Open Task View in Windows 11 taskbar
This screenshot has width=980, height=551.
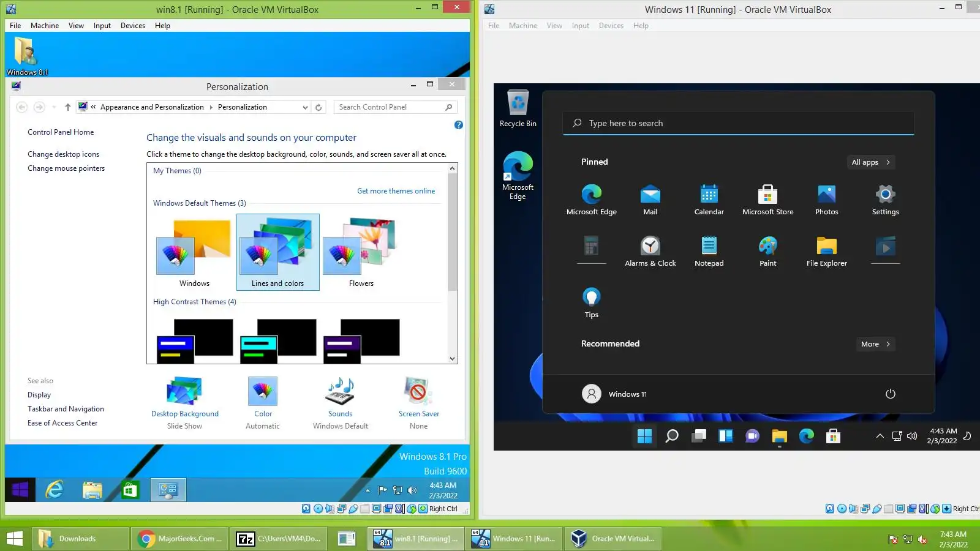(698, 436)
